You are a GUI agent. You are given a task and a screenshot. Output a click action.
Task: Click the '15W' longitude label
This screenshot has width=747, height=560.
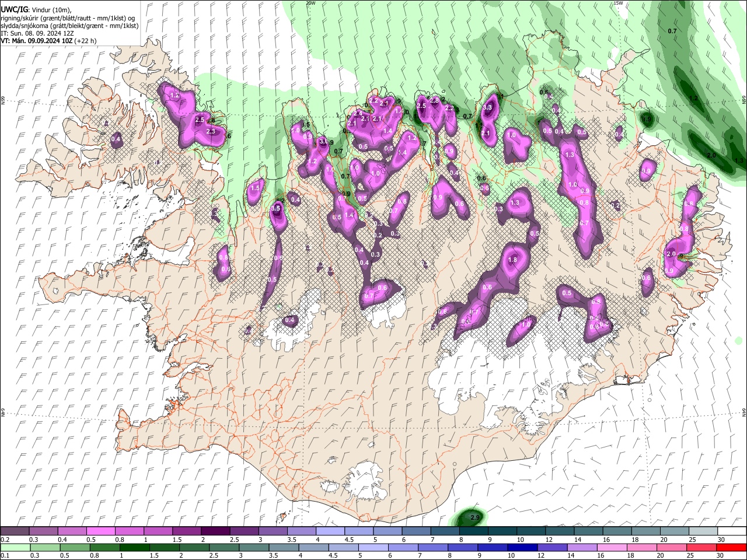click(619, 3)
